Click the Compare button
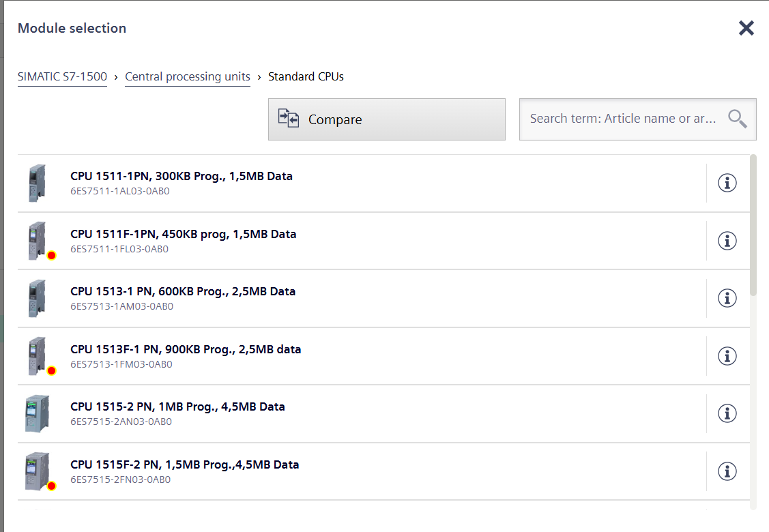769x532 pixels. [386, 119]
